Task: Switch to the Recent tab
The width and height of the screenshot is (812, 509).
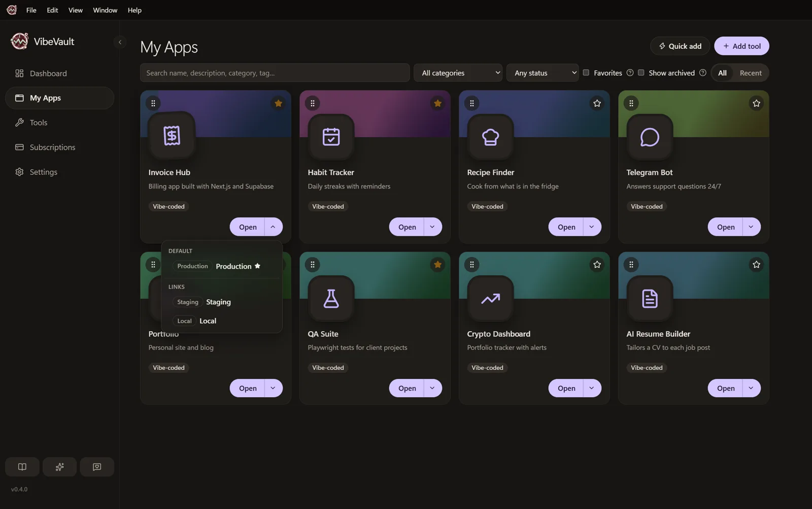Action: 750,73
